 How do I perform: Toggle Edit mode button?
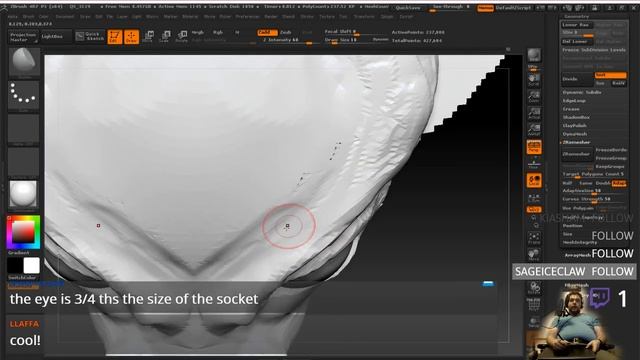point(115,36)
